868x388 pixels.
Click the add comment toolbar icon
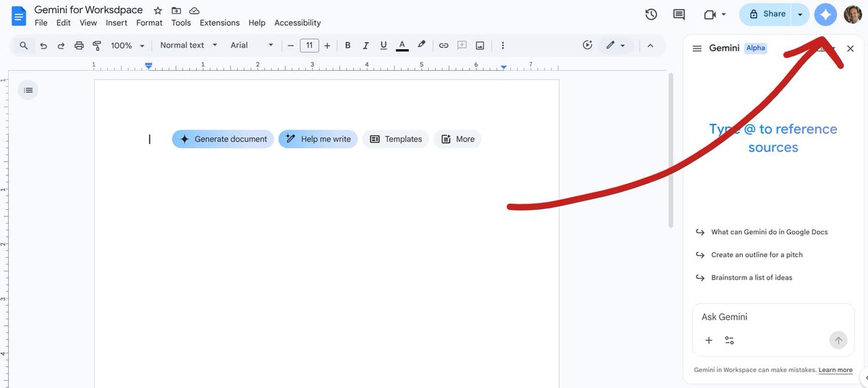point(461,46)
